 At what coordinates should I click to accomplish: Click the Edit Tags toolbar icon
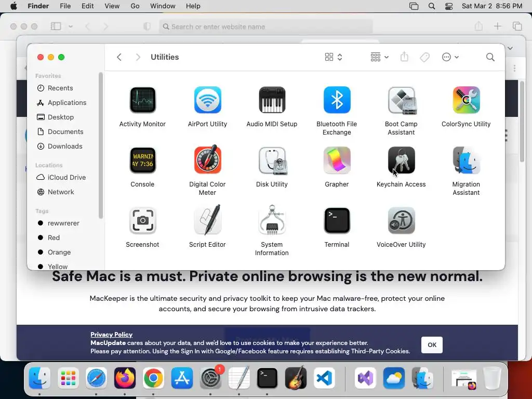(x=424, y=57)
